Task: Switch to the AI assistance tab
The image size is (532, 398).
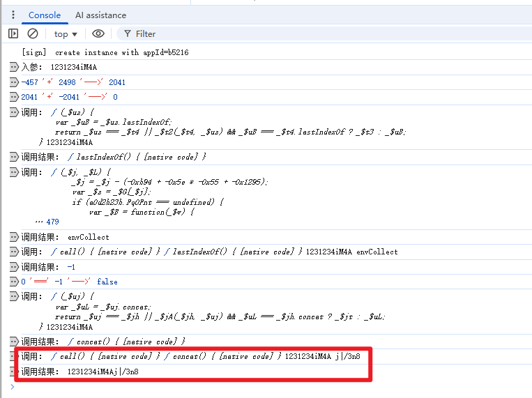Action: click(100, 15)
